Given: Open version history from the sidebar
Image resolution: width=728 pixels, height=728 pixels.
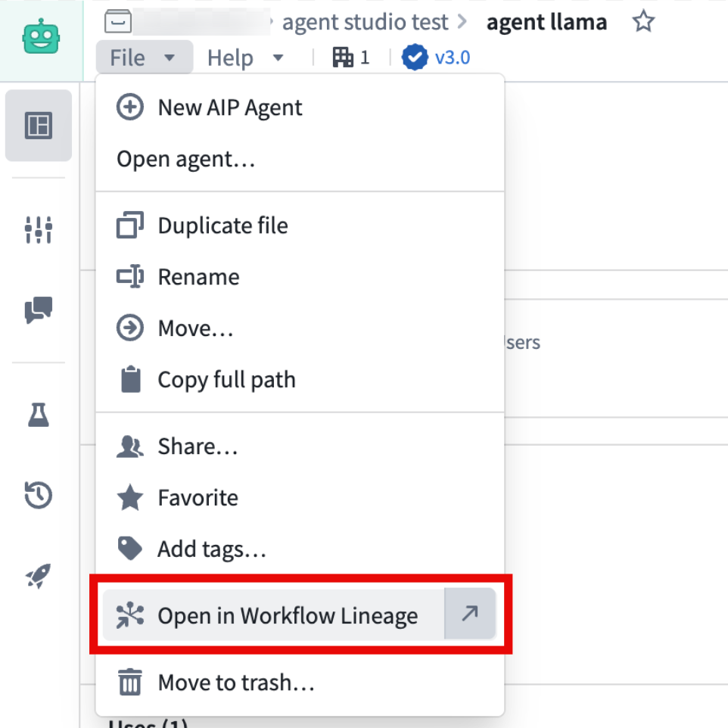Looking at the screenshot, I should pyautogui.click(x=38, y=494).
